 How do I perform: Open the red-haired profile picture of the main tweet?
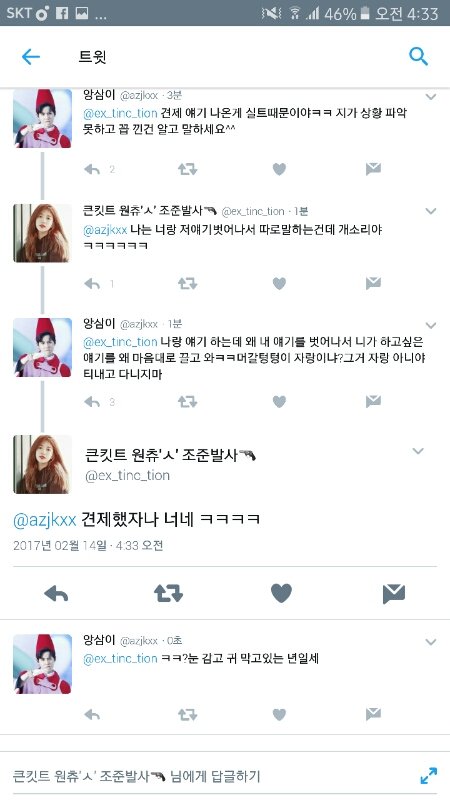pyautogui.click(x=42, y=464)
